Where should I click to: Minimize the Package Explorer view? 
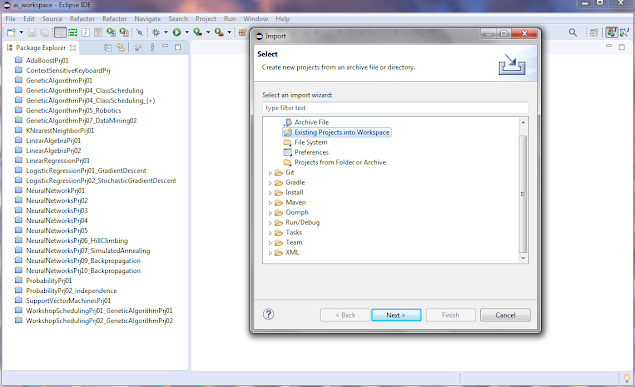click(165, 47)
